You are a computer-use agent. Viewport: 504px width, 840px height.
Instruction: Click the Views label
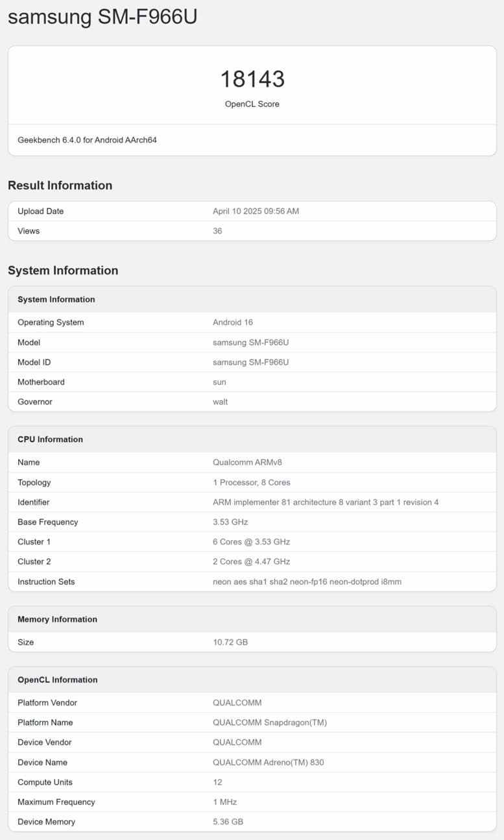click(29, 230)
